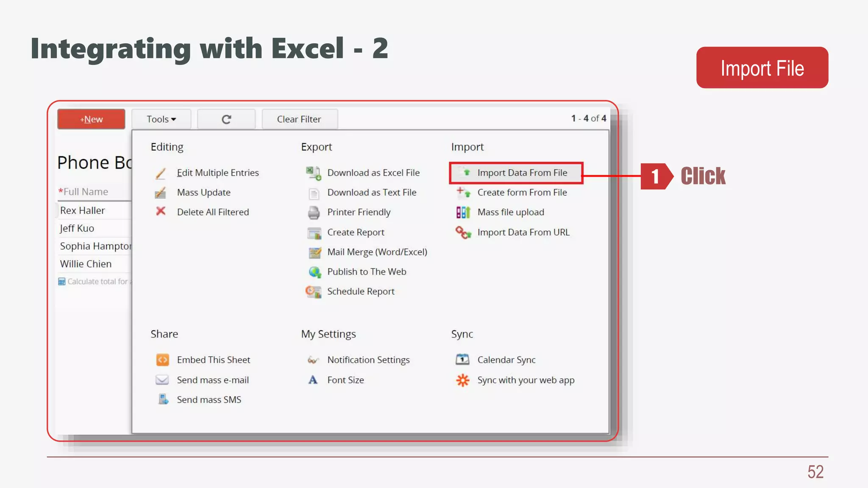This screenshot has width=868, height=488.
Task: Click the red X Delete All Filtered icon
Action: [x=161, y=211]
